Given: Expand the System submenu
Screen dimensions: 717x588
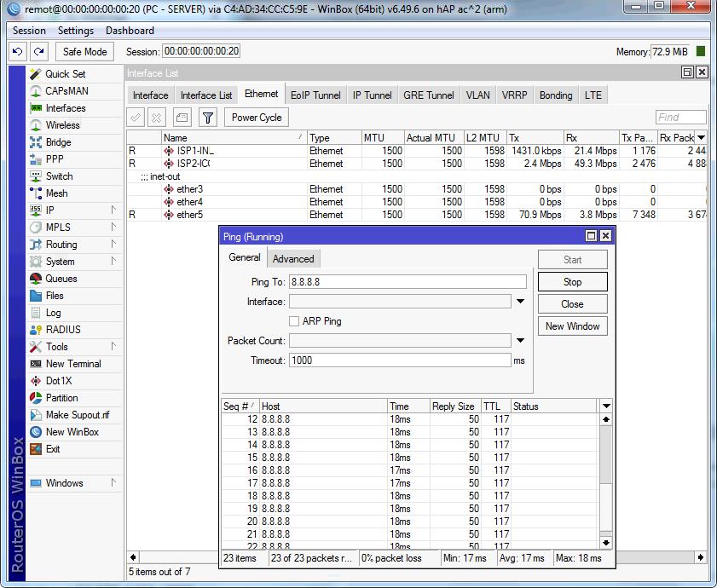Looking at the screenshot, I should 113,261.
